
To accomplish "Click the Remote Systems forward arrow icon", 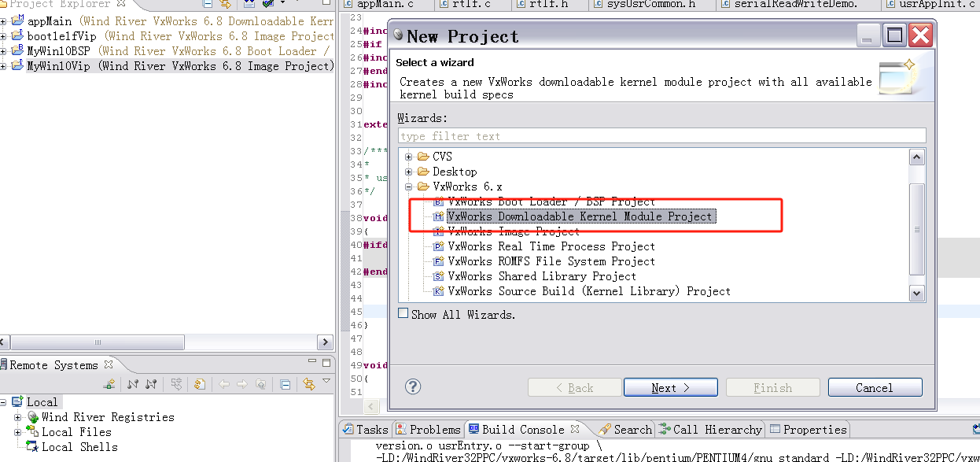I will point(242,384).
